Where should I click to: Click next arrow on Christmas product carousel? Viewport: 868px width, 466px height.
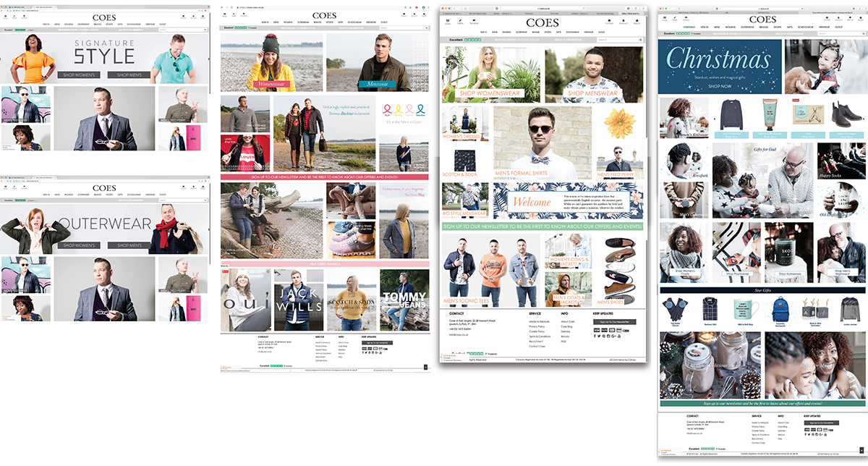864,119
